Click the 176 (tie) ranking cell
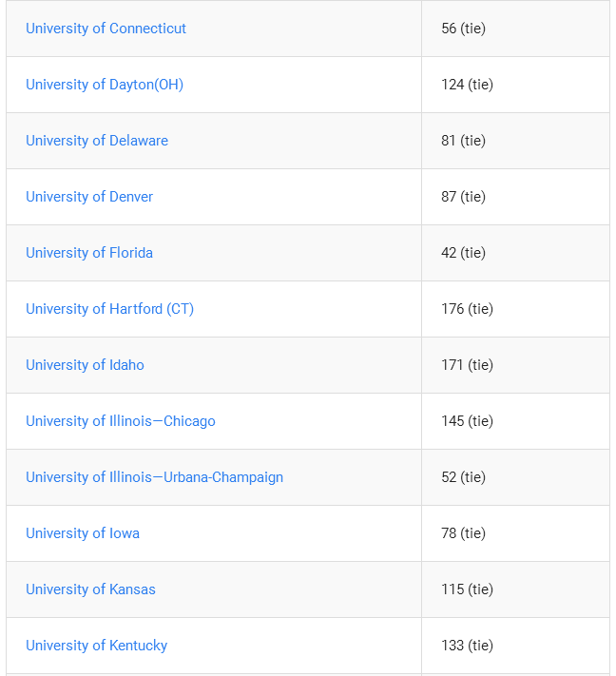Image resolution: width=616 pixels, height=676 pixels. (515, 309)
